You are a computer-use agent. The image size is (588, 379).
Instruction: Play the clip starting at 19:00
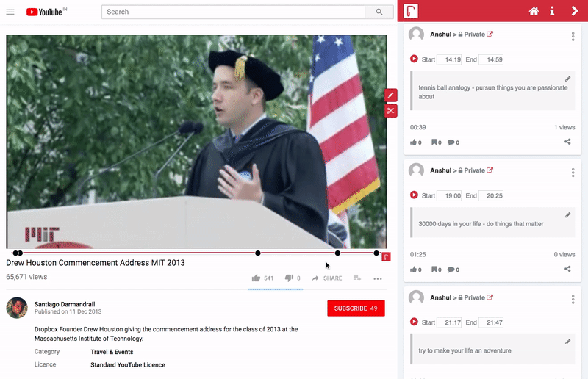[414, 195]
